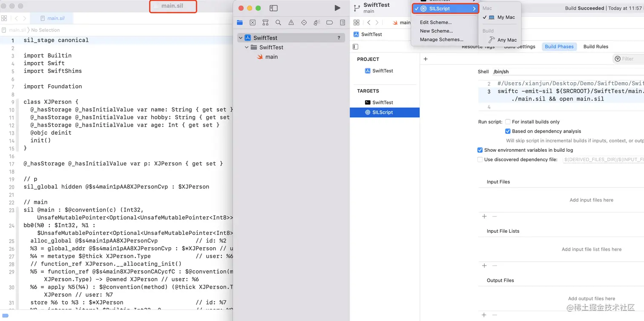Screen dimensions: 644x321
Task: Click the Build Succeeded status text
Action: click(x=584, y=8)
